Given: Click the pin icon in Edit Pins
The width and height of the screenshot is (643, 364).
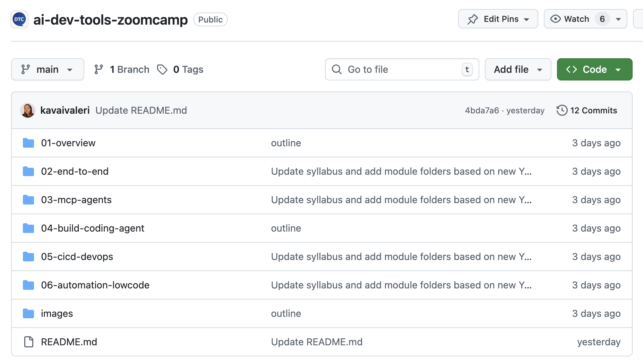Looking at the screenshot, I should pos(472,19).
